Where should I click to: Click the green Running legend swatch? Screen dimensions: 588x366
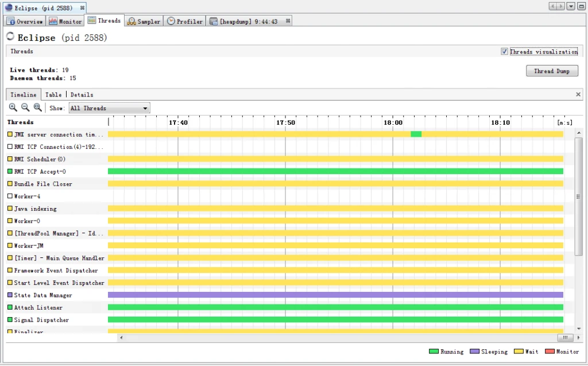tap(434, 352)
